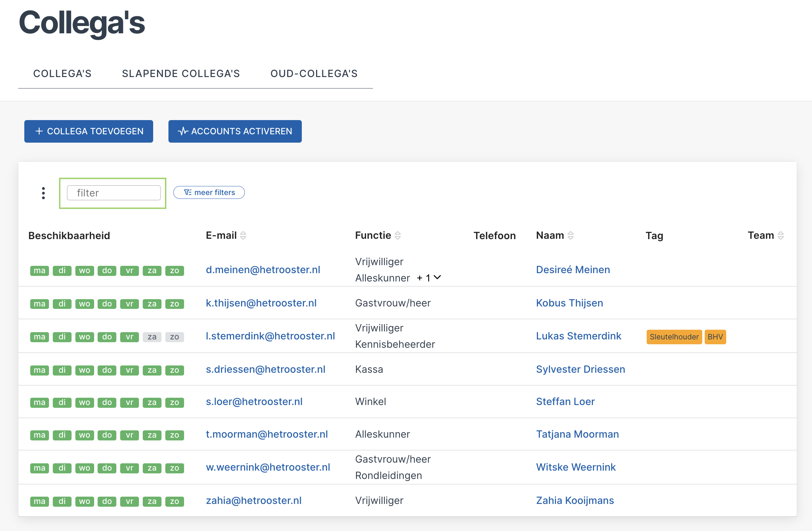Image resolution: width=812 pixels, height=531 pixels.
Task: Click the Accounts Activeren button
Action: point(235,131)
